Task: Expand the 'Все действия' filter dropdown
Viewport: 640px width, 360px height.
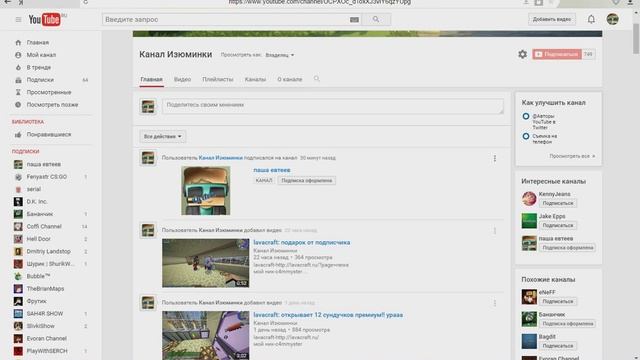Action: pyautogui.click(x=162, y=136)
